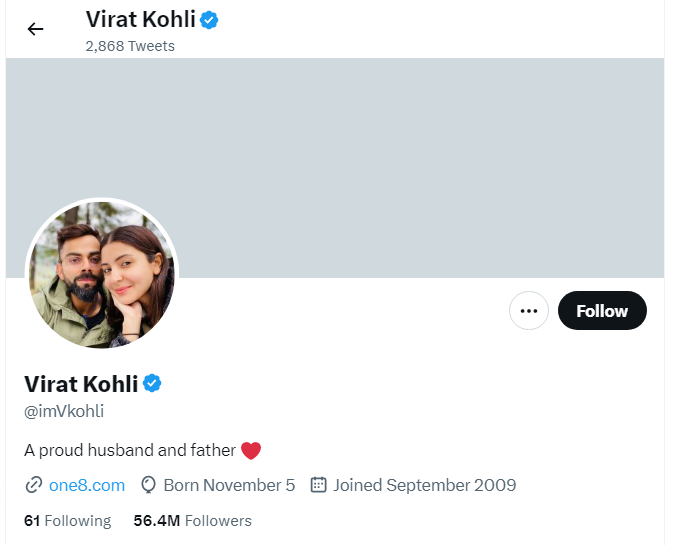Click the Virat Kohli title in the top header

click(x=140, y=19)
